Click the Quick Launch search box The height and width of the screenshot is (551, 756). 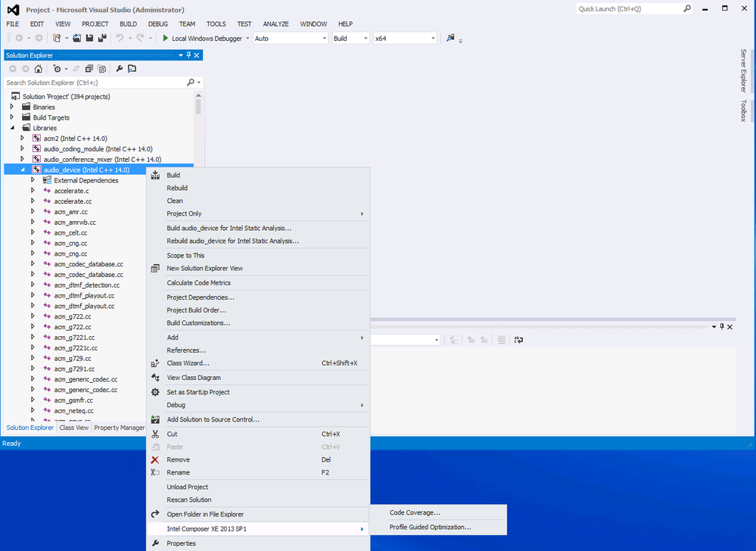pyautogui.click(x=629, y=8)
